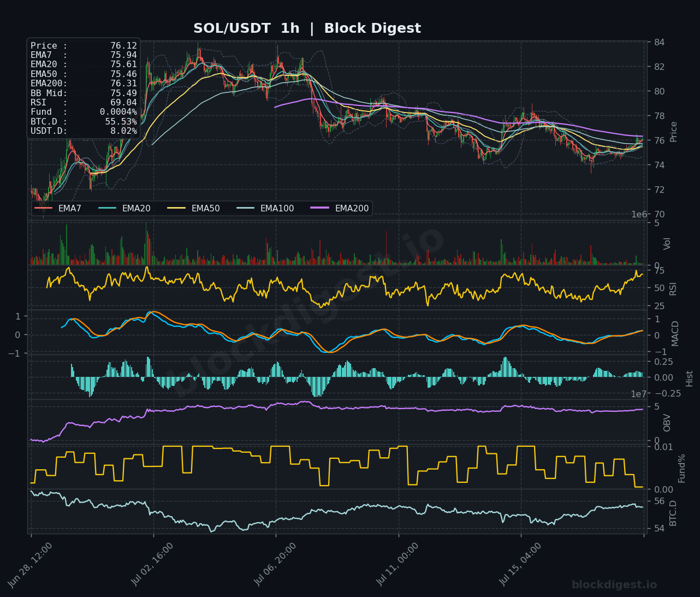Click the 75 tick on RSI axis
700x597 pixels.
(659, 270)
